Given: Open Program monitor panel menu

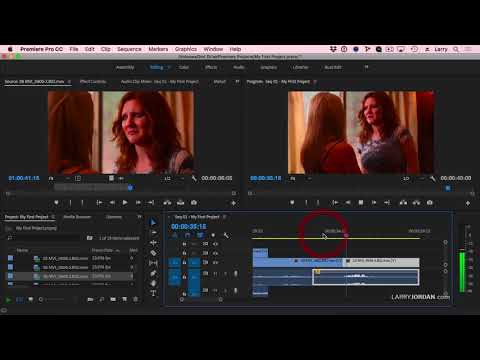Looking at the screenshot, I should coord(315,81).
